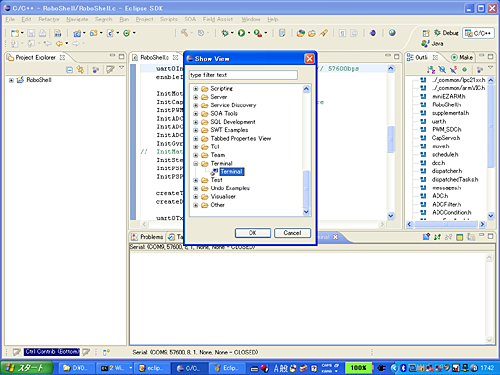Toggle hide fields icon in Outline view
Viewport: 500px width, 375px height.
pyautogui.click(x=442, y=70)
